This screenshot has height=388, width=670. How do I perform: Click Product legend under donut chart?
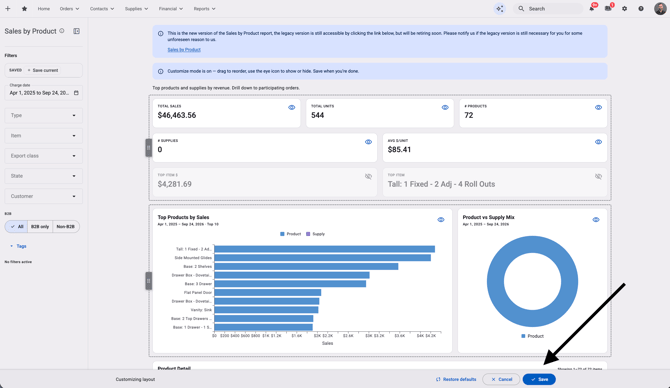pyautogui.click(x=532, y=336)
